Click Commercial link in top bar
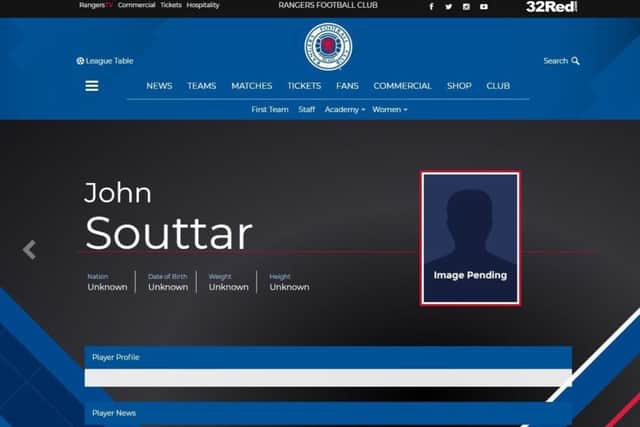Image resolution: width=640 pixels, height=427 pixels. (x=136, y=5)
